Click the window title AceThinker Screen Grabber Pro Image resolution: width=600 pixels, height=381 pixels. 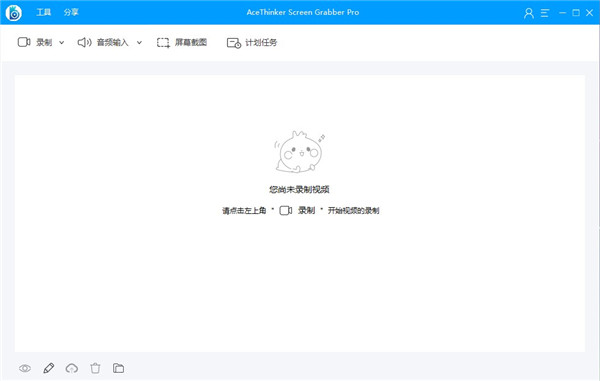tap(303, 12)
